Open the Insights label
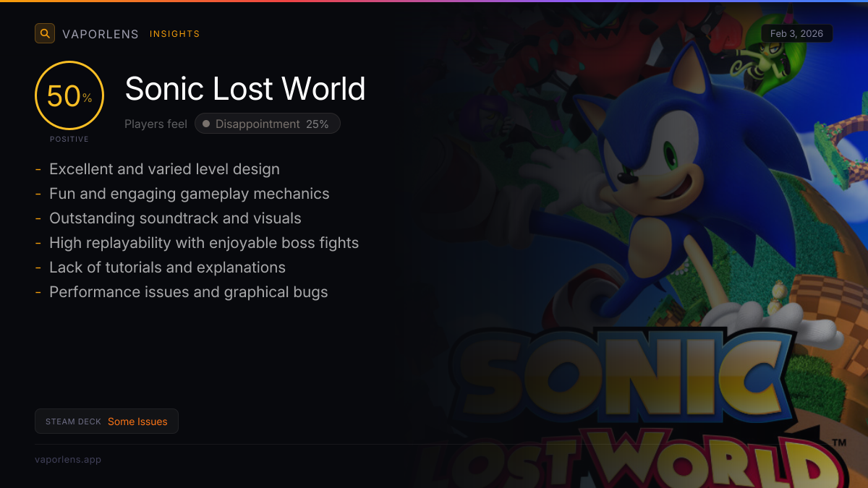The height and width of the screenshot is (488, 868). (174, 34)
